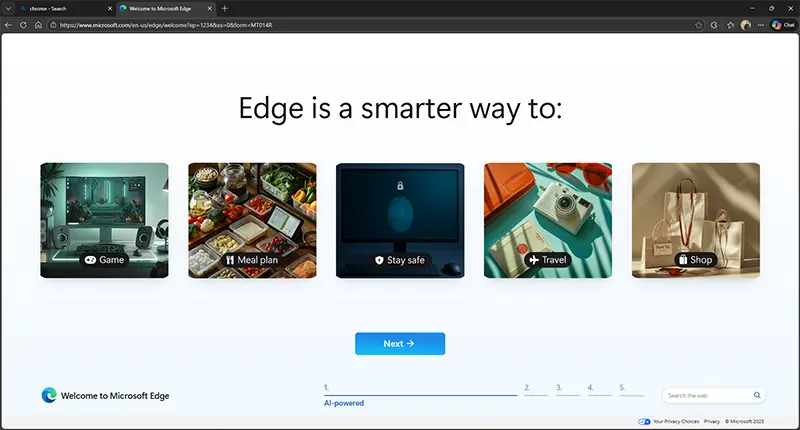The image size is (800, 430).
Task: Switch to the 'chrome - Search' tab
Action: pos(65,8)
